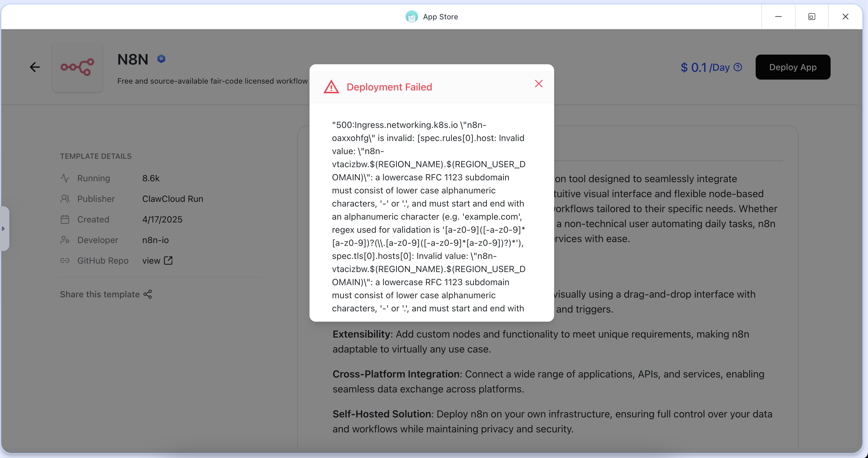Maximize the App Store window

click(x=812, y=17)
